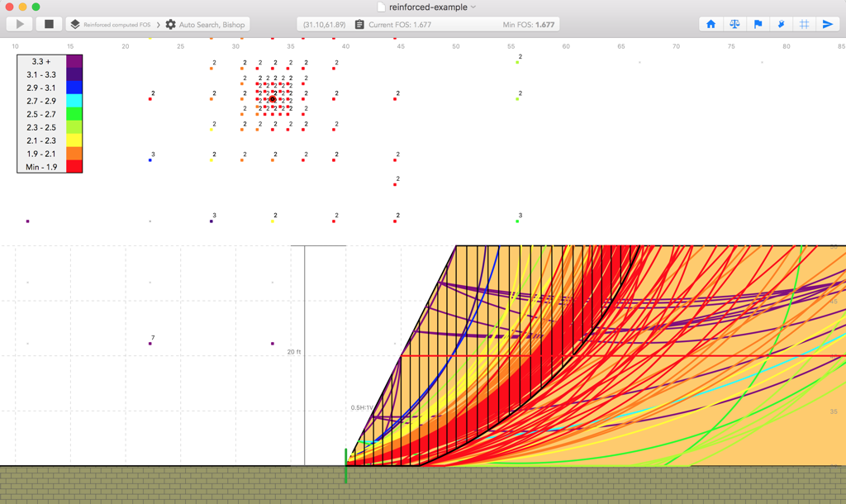Click the clipboard icon beside Current FOS
Image resolution: width=846 pixels, height=504 pixels.
point(359,24)
